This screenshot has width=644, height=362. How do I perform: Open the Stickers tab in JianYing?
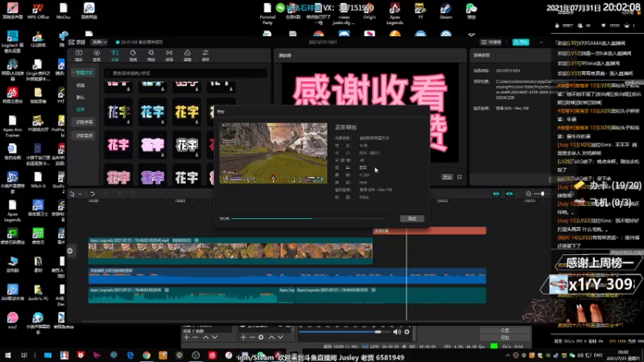(x=133, y=55)
